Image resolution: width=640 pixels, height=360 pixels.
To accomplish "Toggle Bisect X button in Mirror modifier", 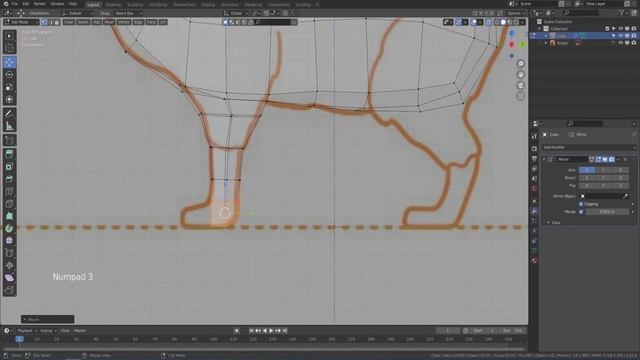I will (587, 178).
